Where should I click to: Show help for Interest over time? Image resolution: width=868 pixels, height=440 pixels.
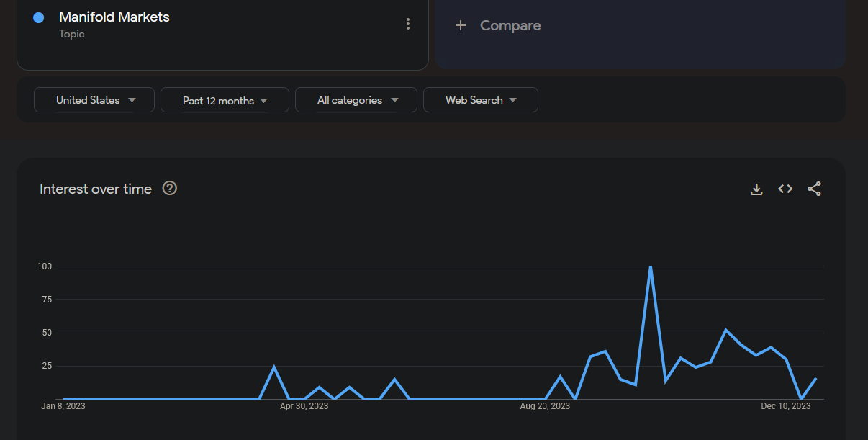coord(170,188)
